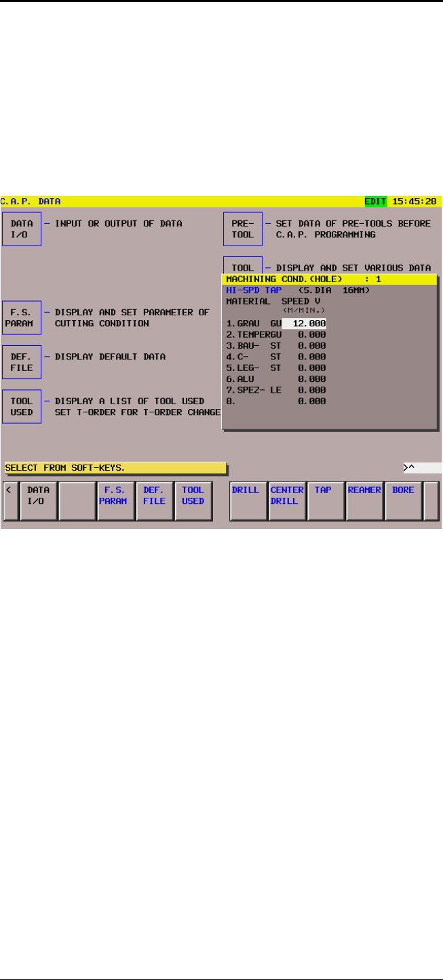This screenshot has height=980, width=443.
Task: Select the TOOL box above the machining window
Action: click(x=243, y=266)
